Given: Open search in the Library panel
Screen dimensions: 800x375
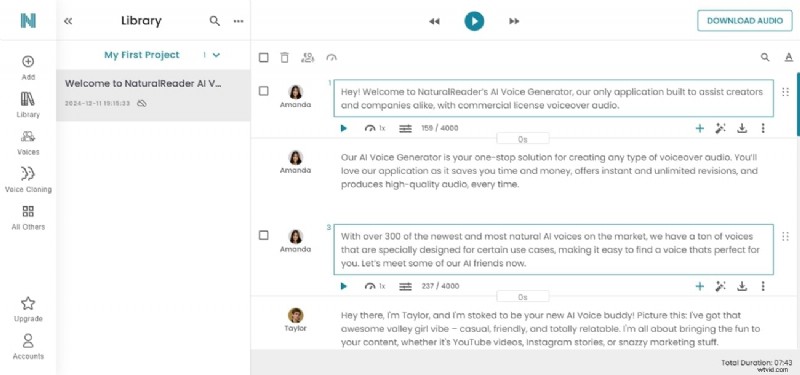Looking at the screenshot, I should (215, 21).
